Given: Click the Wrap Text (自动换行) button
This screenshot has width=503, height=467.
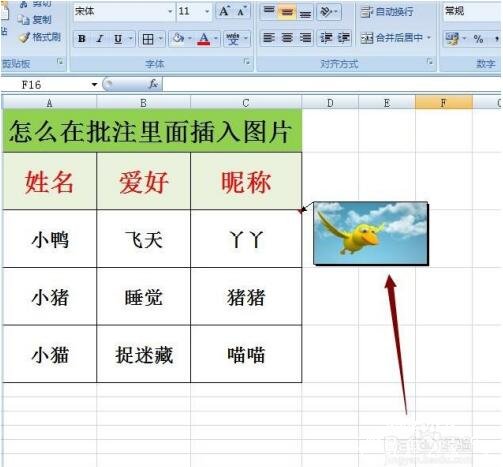Looking at the screenshot, I should [387, 12].
